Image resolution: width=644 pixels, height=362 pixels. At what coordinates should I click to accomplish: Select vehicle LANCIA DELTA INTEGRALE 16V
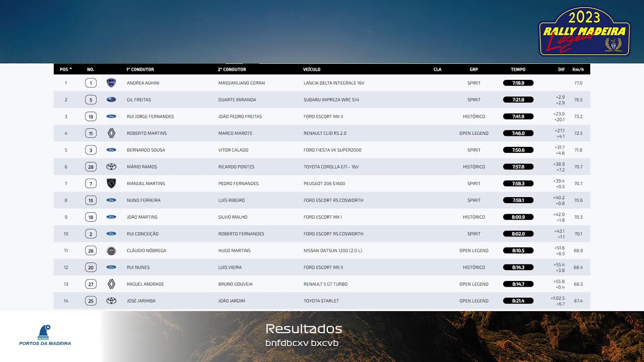(334, 83)
